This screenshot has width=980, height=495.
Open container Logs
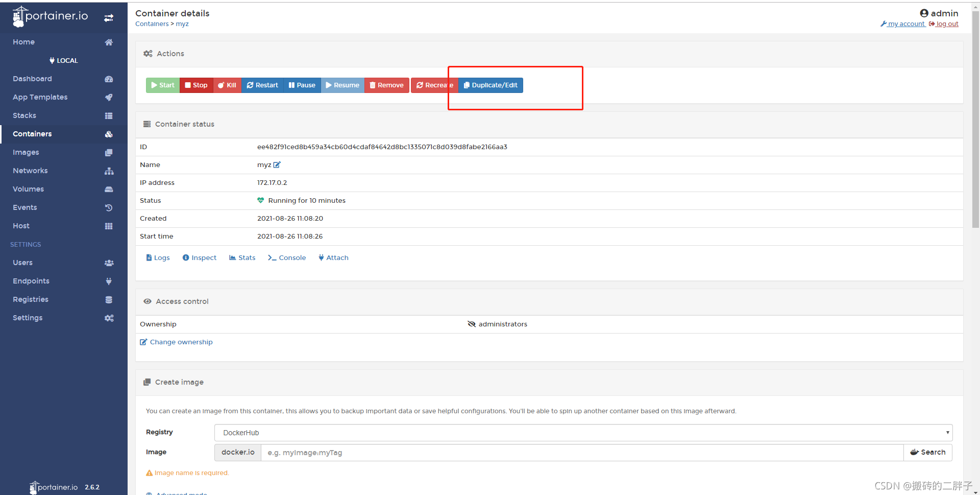(x=158, y=258)
